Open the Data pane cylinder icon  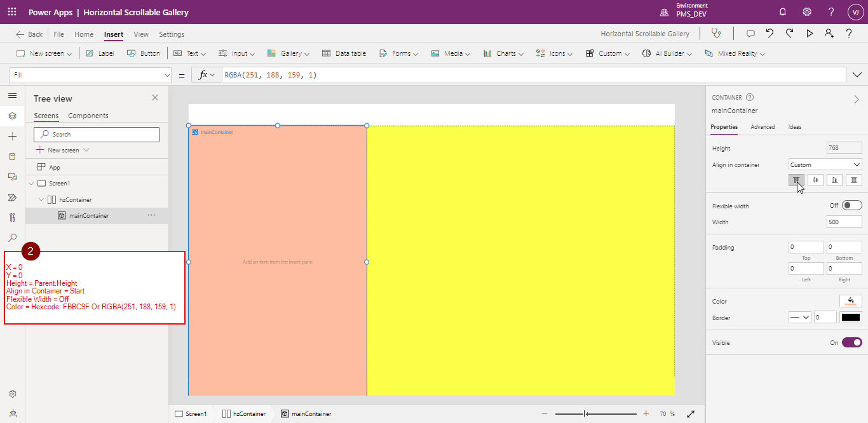click(12, 156)
